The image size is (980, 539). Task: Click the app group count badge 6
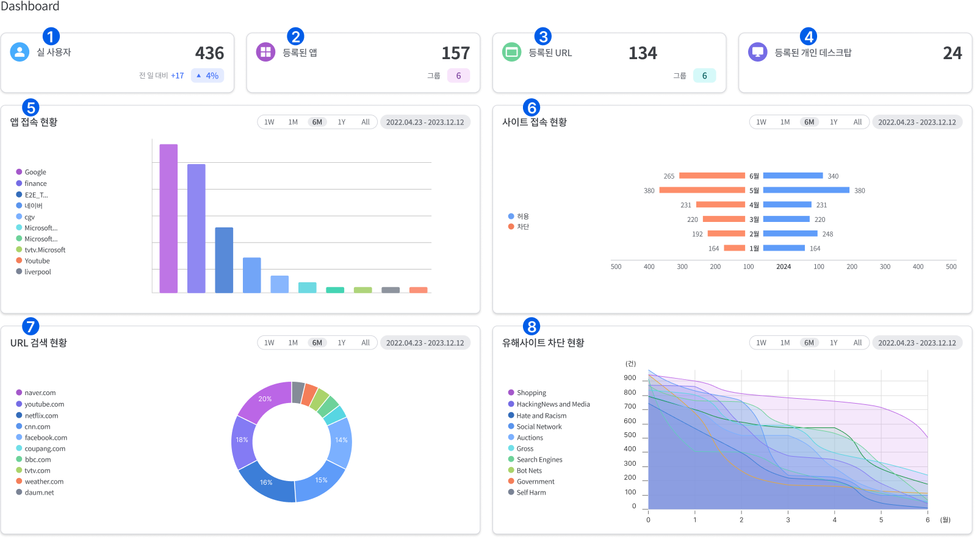458,76
